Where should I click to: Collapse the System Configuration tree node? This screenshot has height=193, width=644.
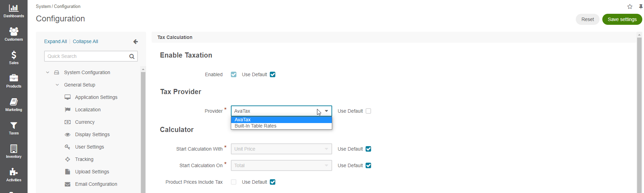48,72
